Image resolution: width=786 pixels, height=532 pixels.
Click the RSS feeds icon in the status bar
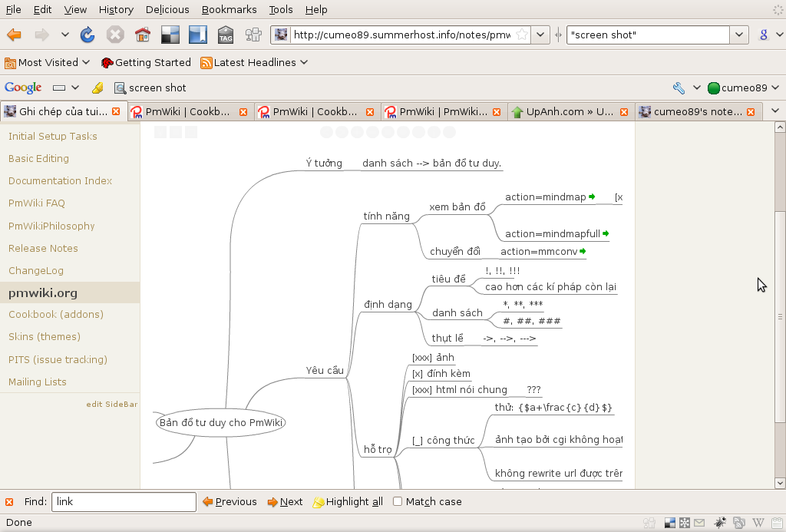pos(738,523)
